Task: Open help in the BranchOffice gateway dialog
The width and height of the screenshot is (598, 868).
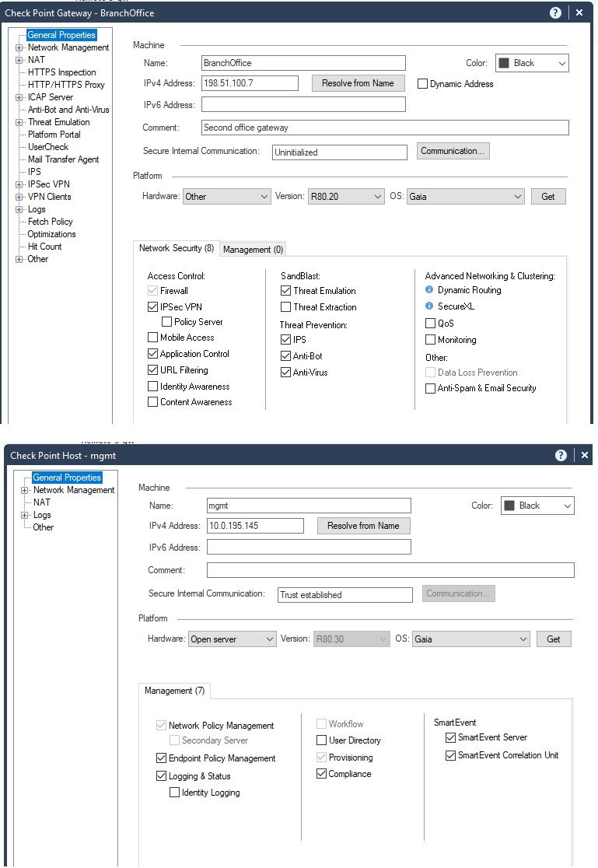Action: coord(555,12)
